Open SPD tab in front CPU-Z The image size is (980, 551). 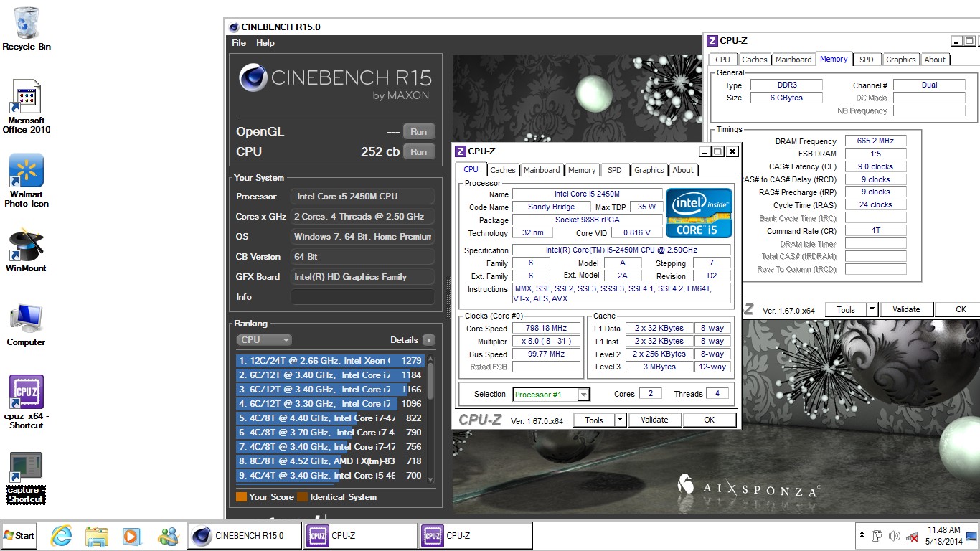point(615,170)
